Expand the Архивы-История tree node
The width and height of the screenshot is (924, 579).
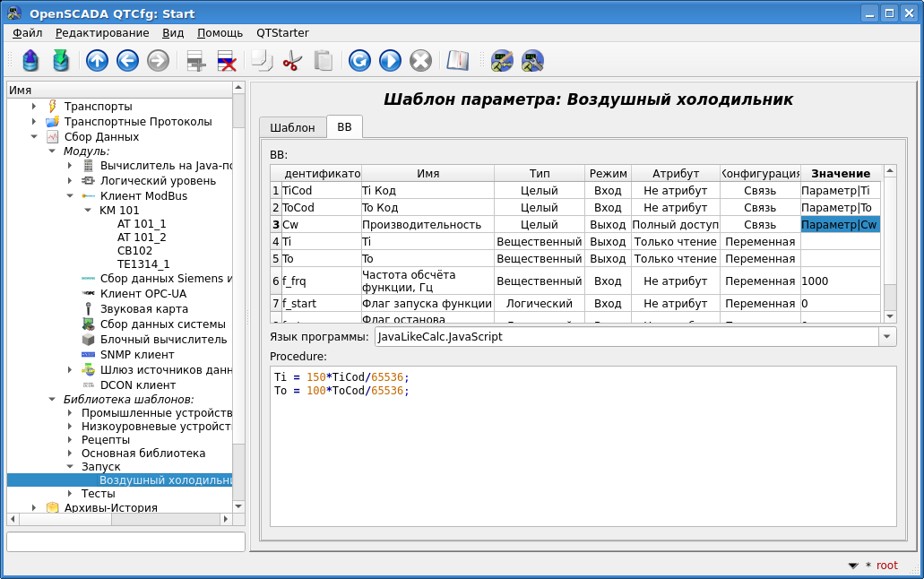pos(34,508)
